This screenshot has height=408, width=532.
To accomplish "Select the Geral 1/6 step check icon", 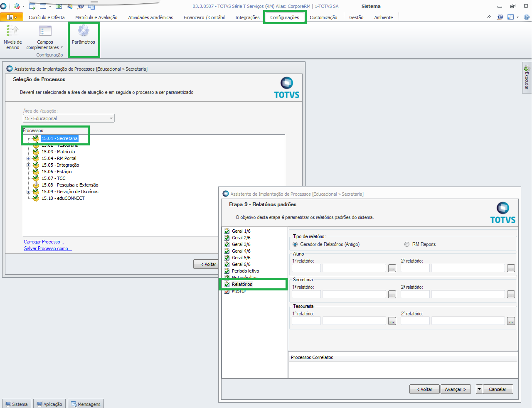I will pyautogui.click(x=227, y=231).
